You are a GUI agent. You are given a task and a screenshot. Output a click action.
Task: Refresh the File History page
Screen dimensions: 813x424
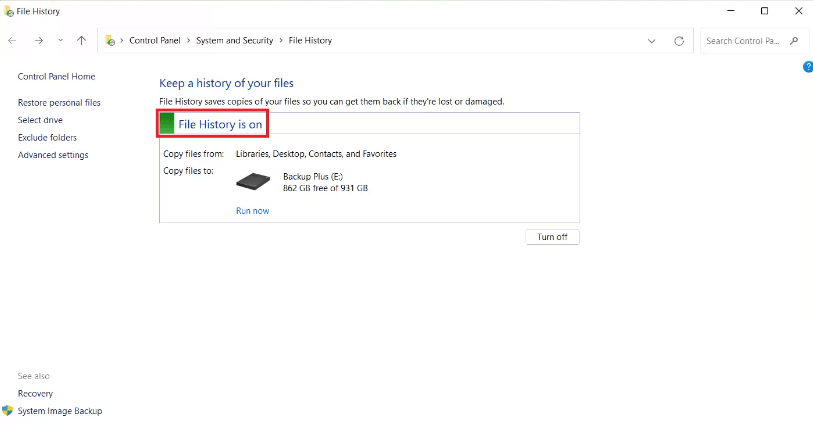pos(679,41)
